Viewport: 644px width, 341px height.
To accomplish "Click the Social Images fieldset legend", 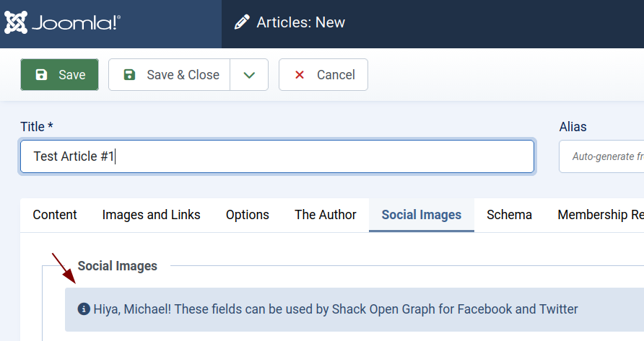I will point(117,266).
